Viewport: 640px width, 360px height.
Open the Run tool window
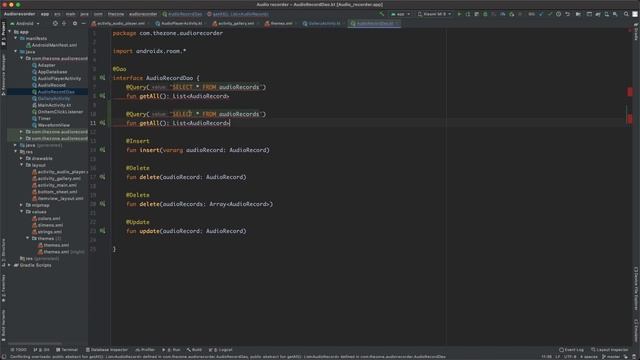tap(171, 350)
